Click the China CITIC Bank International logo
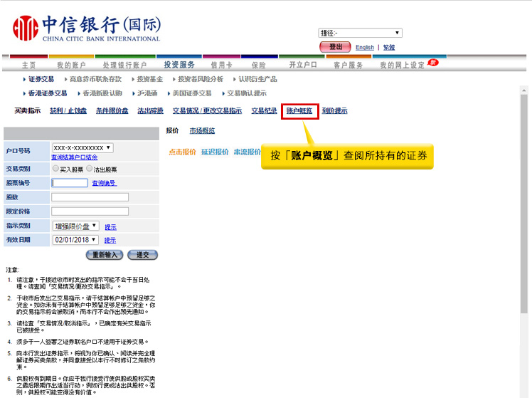532x398 pixels. pyautogui.click(x=86, y=28)
